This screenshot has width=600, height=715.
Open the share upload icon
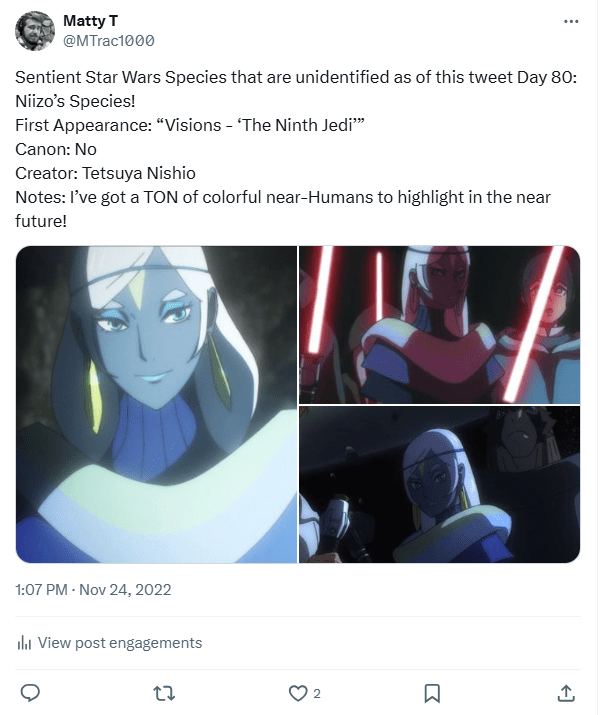pyautogui.click(x=565, y=693)
